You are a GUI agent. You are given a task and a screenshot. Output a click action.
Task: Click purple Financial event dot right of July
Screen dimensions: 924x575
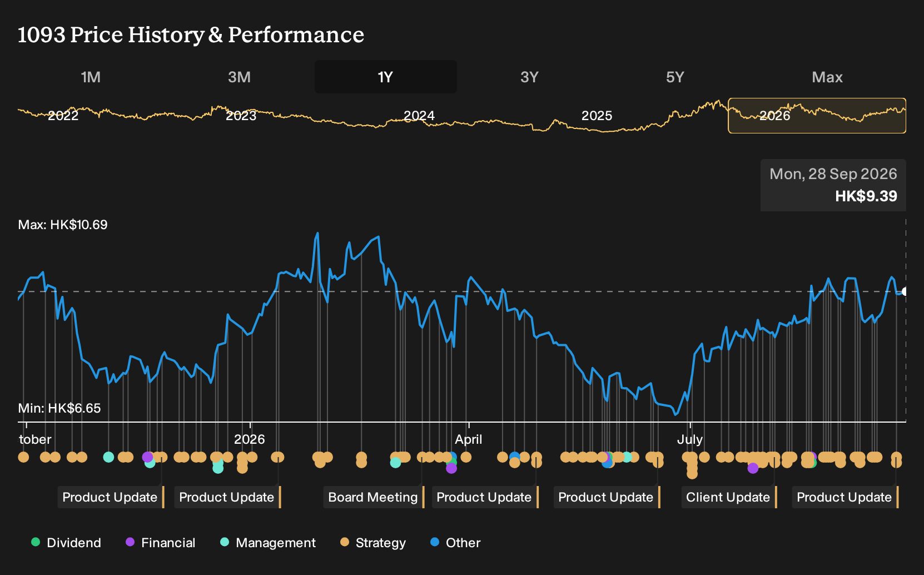click(753, 468)
